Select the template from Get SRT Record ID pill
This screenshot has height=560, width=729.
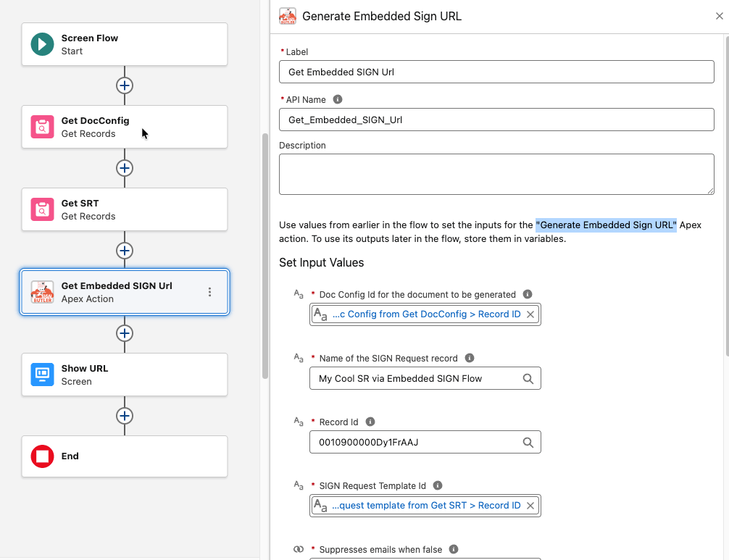(425, 506)
